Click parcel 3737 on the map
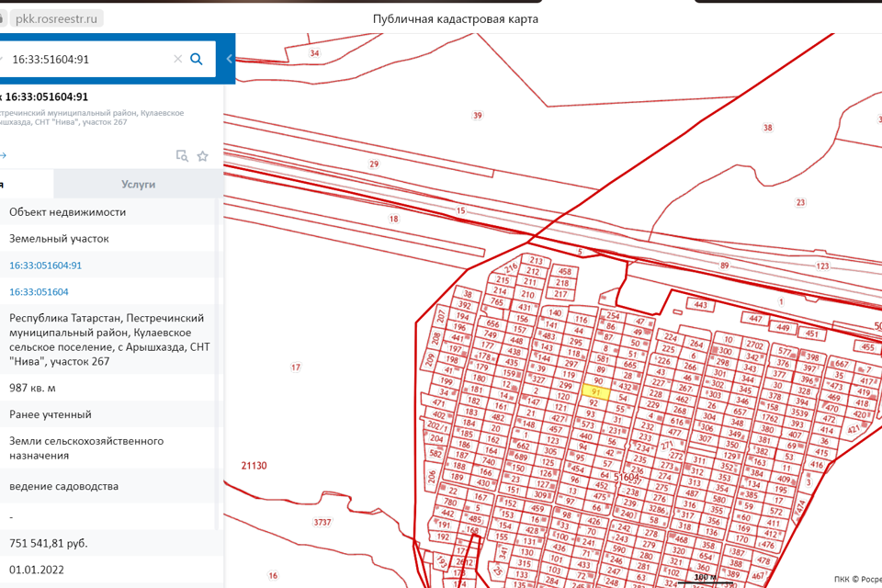Image resolution: width=882 pixels, height=588 pixels. click(x=322, y=522)
